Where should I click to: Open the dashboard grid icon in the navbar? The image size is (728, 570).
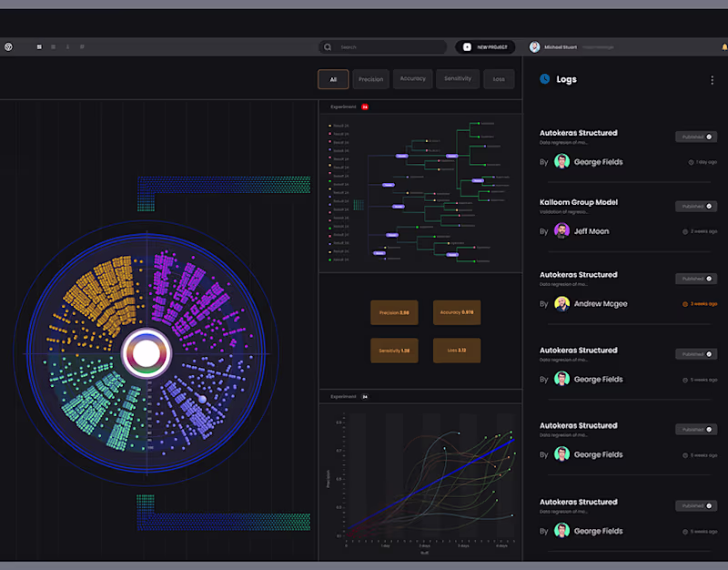pyautogui.click(x=37, y=46)
